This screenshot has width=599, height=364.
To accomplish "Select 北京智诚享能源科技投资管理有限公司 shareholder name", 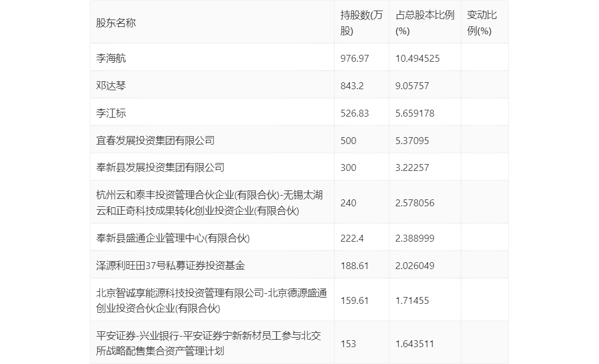I will coord(212,301).
